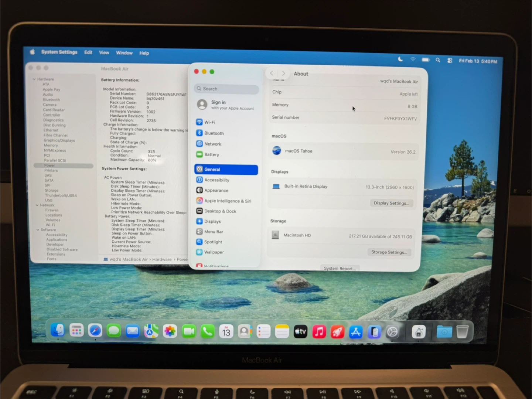Open Wi-Fi settings in sidebar
The image size is (532, 399).
[x=210, y=122]
